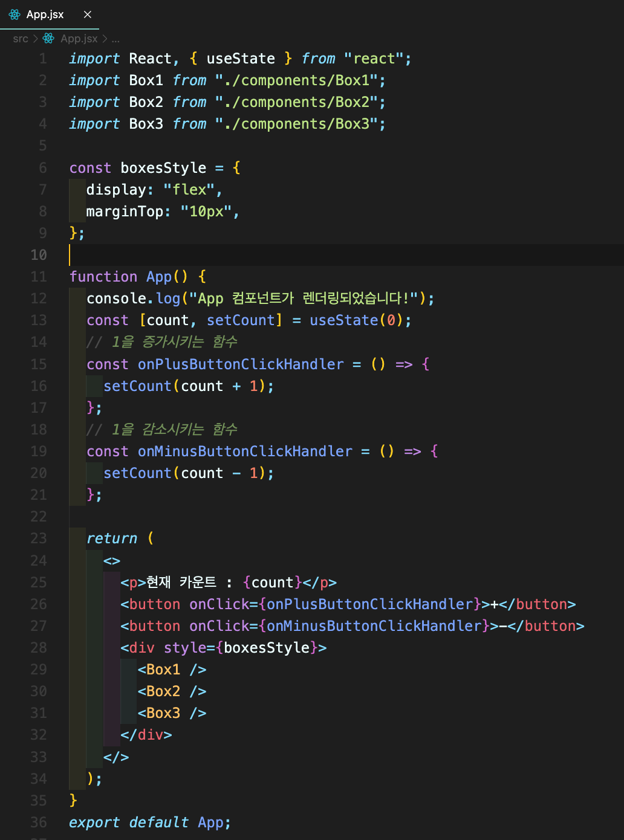Click line number 10 in gutter
This screenshot has width=624, height=840.
point(39,255)
